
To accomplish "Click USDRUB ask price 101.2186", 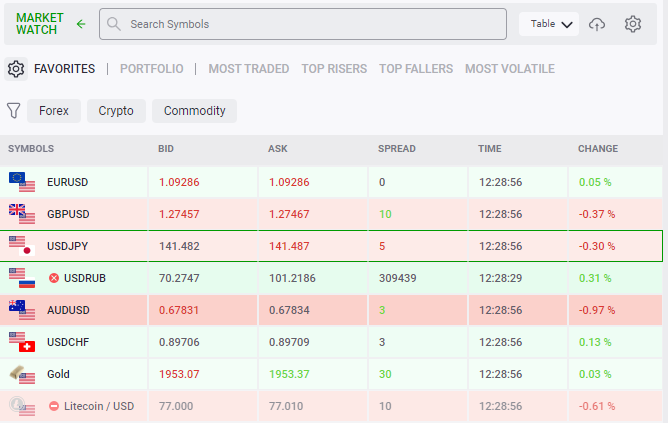I will [292, 278].
